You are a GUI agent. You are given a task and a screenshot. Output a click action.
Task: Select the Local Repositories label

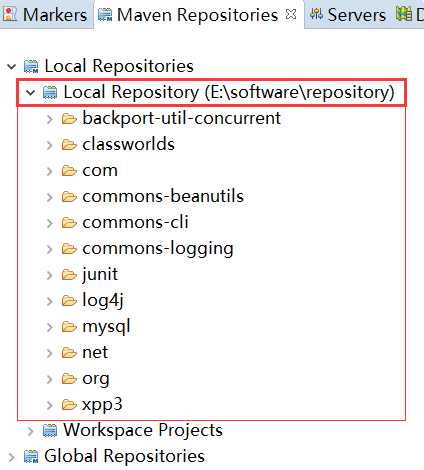pos(119,66)
